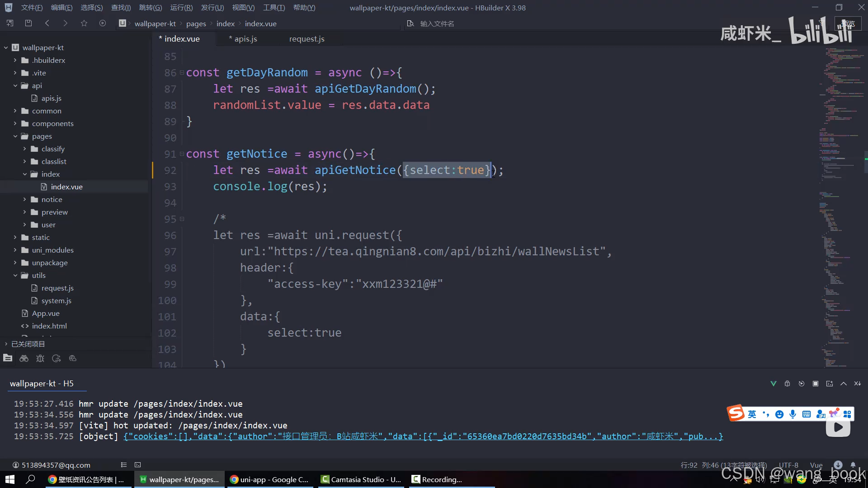The width and height of the screenshot is (868, 488).
Task: Click the Vue language mode in status bar
Action: [x=816, y=465]
